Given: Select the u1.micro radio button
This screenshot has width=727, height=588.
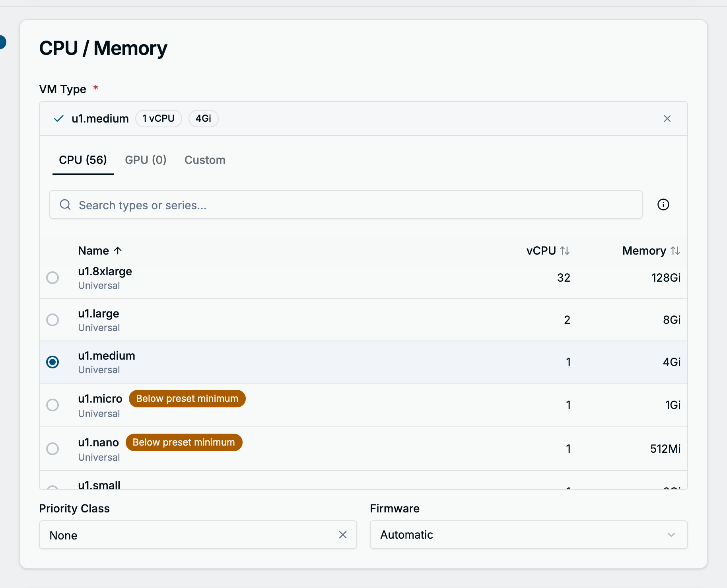Looking at the screenshot, I should [x=52, y=405].
